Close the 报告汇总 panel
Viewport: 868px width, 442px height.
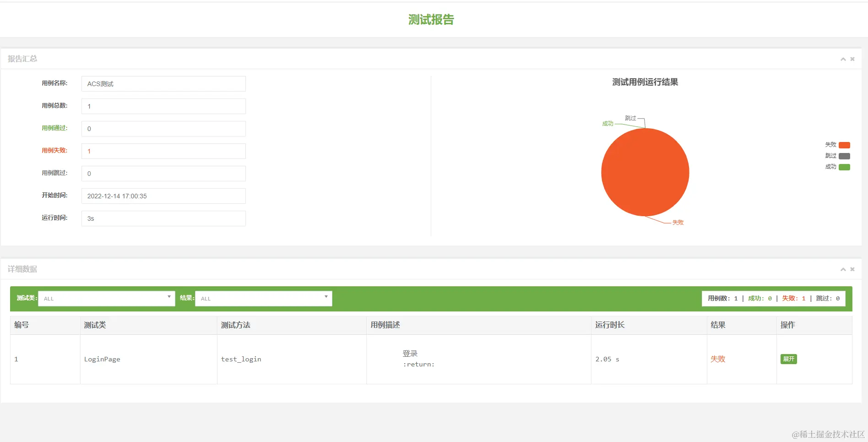(852, 59)
